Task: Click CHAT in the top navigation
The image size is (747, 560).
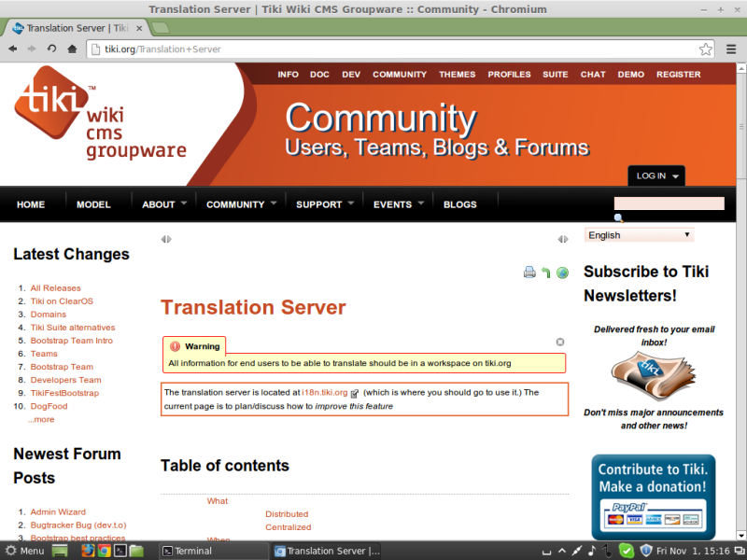Action: pos(593,75)
